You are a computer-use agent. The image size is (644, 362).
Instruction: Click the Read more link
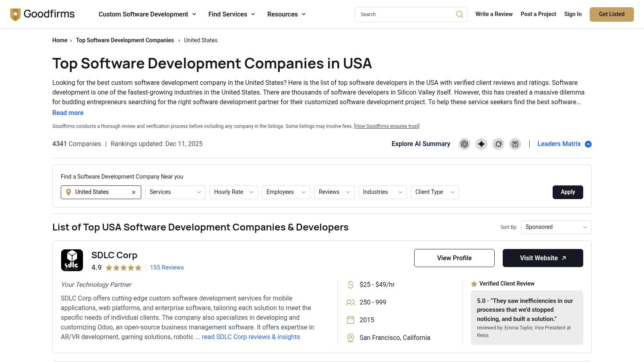[x=68, y=113]
